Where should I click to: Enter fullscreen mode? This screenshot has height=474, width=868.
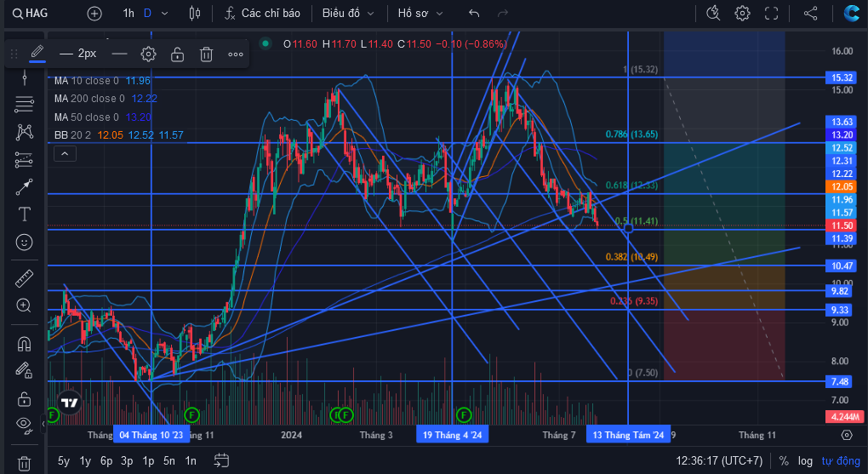(771, 14)
